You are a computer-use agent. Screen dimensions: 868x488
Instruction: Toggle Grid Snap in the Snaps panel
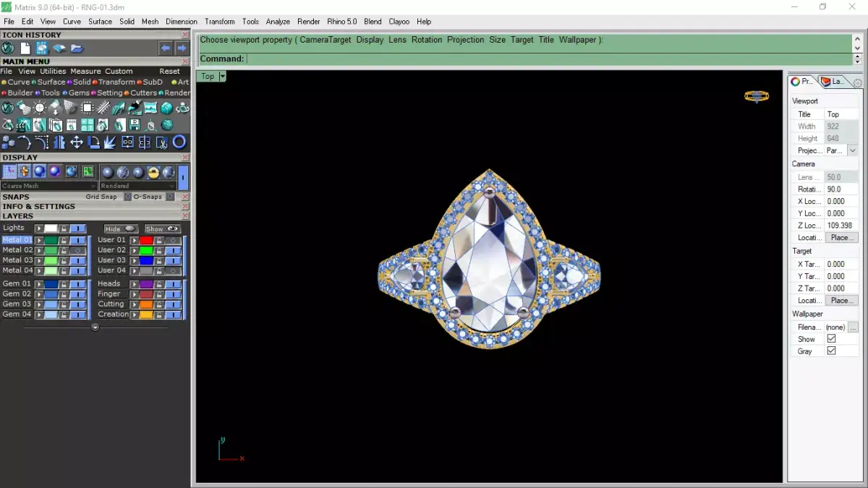click(127, 196)
